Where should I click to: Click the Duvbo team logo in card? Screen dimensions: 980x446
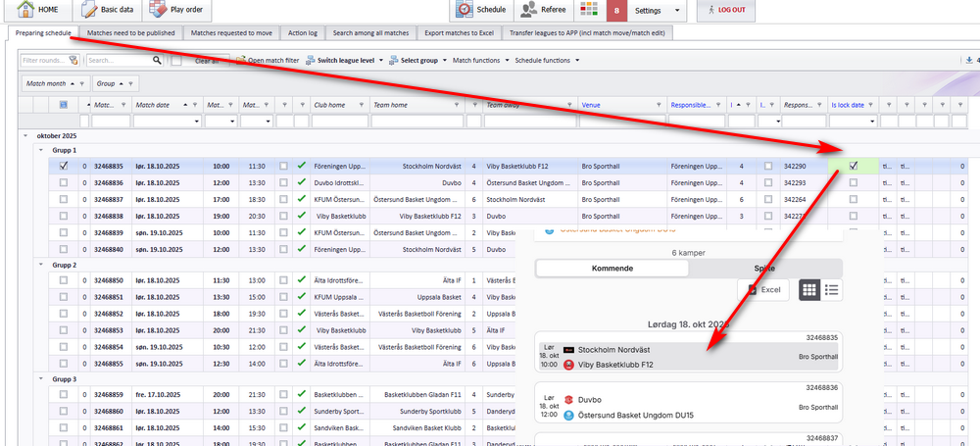(x=568, y=400)
